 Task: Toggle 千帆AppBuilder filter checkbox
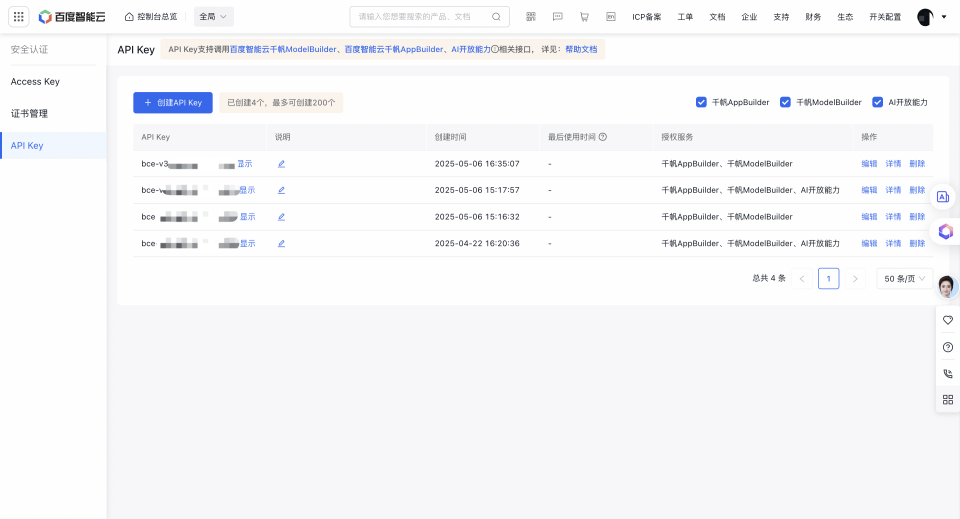(x=701, y=102)
